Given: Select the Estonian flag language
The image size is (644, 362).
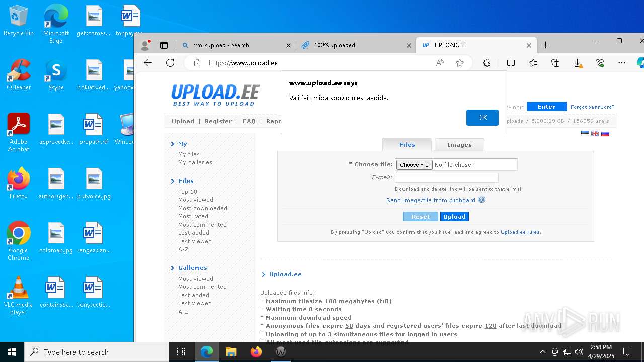Looking at the screenshot, I should click(585, 133).
